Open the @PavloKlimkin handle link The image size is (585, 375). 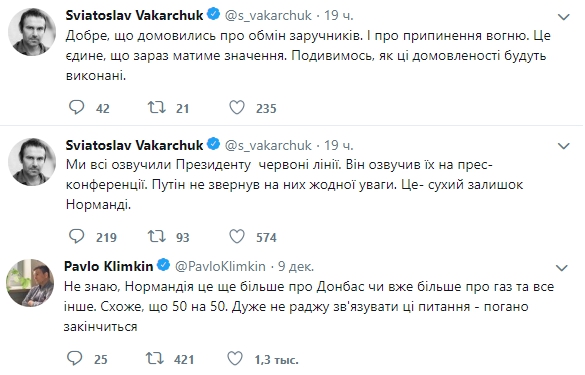pos(220,266)
